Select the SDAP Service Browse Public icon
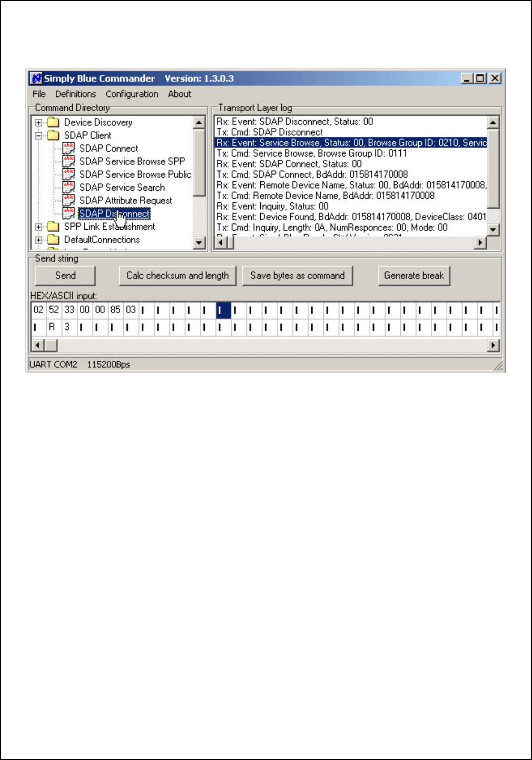Screen dimensions: 532x760 click(68, 174)
